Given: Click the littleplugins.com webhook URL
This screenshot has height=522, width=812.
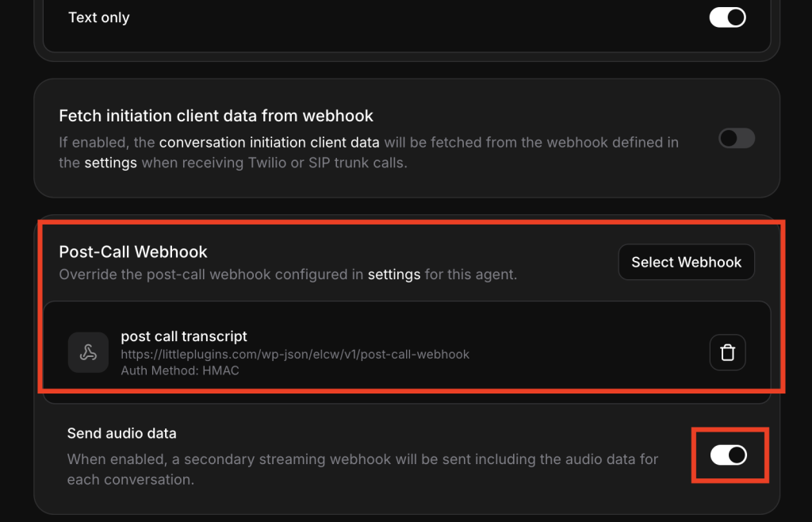Looking at the screenshot, I should click(295, 354).
